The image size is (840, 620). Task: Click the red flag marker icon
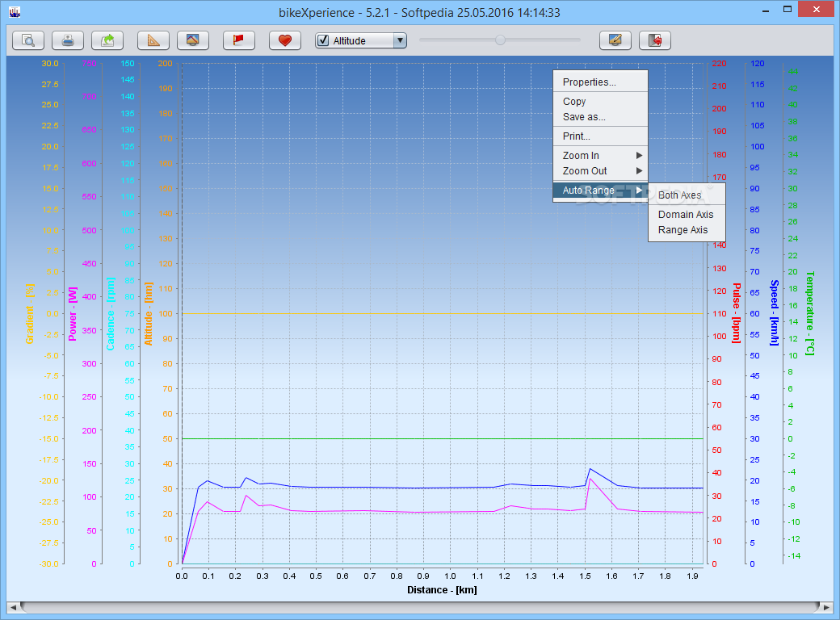(239, 40)
